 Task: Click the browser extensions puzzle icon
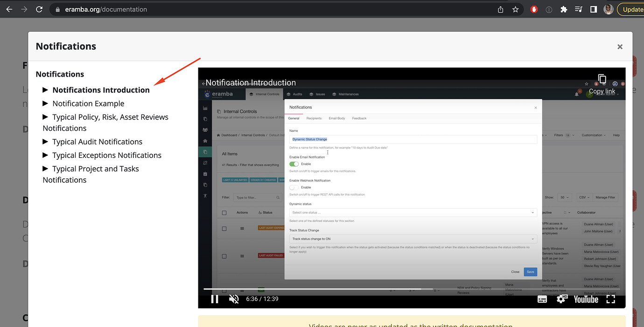pyautogui.click(x=564, y=9)
